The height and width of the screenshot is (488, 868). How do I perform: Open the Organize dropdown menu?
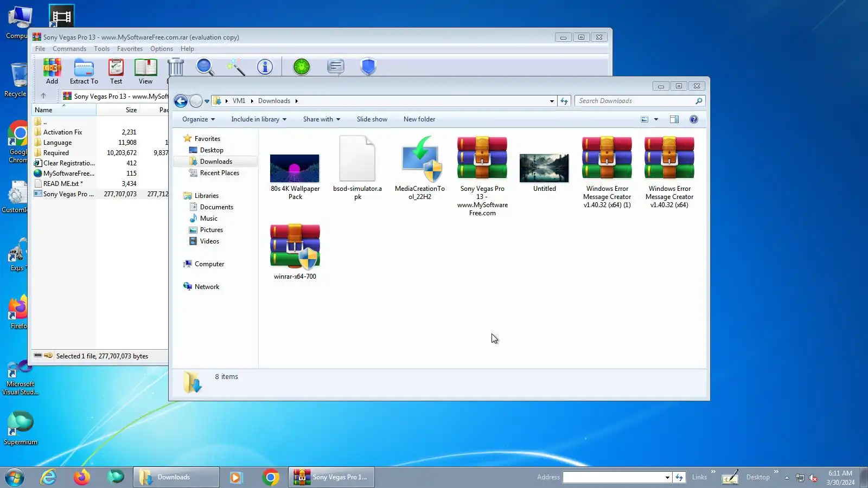pyautogui.click(x=199, y=119)
